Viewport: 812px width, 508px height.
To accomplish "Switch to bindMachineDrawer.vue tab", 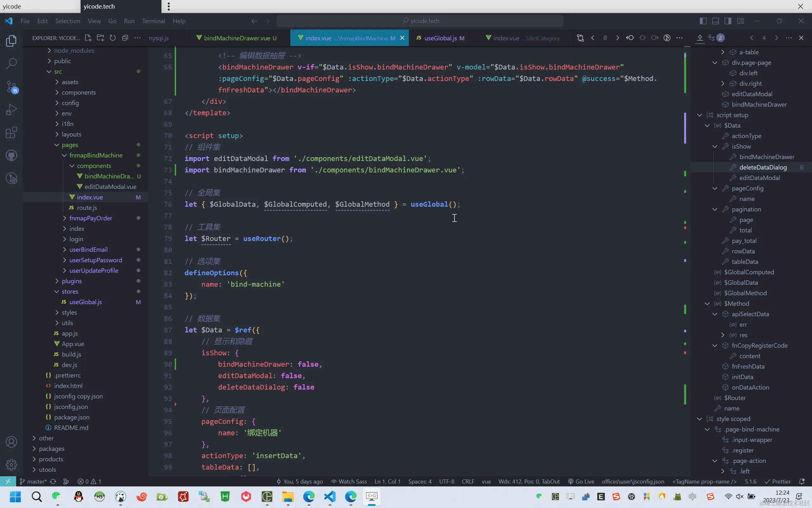I will pyautogui.click(x=237, y=38).
